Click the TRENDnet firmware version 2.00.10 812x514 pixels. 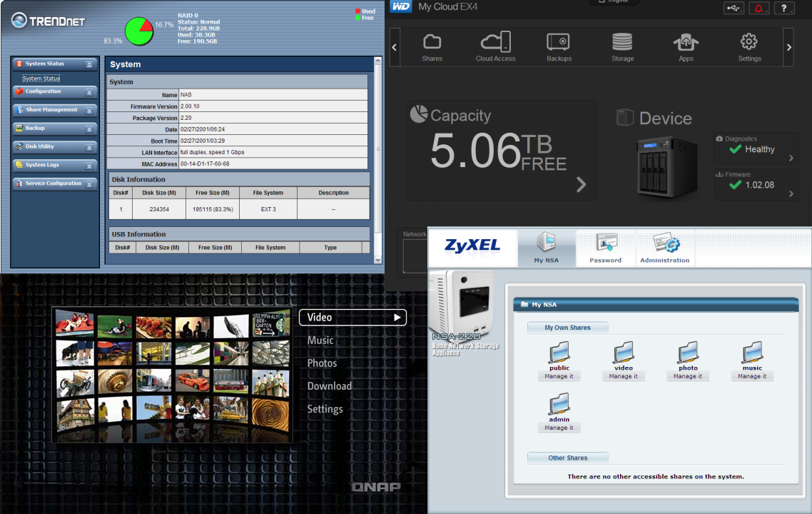click(190, 106)
